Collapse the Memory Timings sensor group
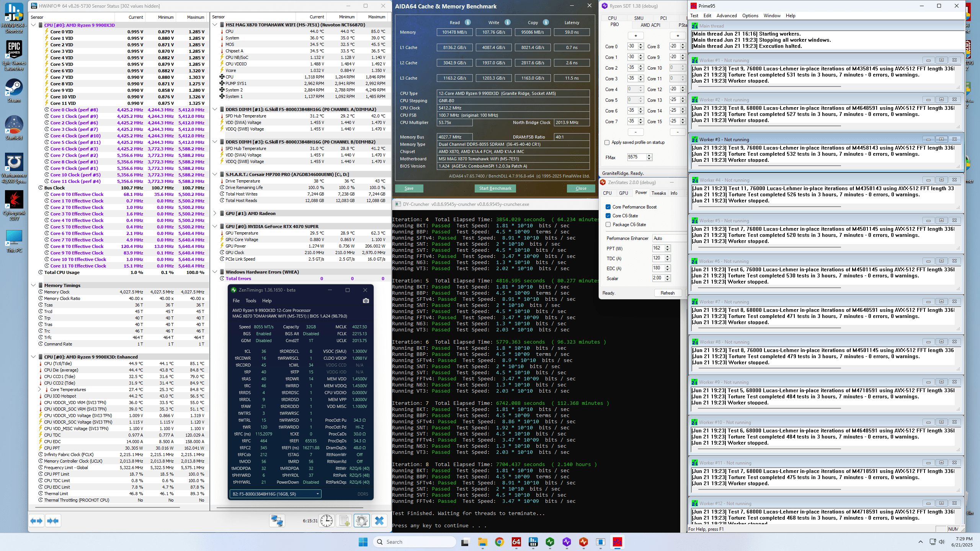The width and height of the screenshot is (980, 551). (34, 285)
